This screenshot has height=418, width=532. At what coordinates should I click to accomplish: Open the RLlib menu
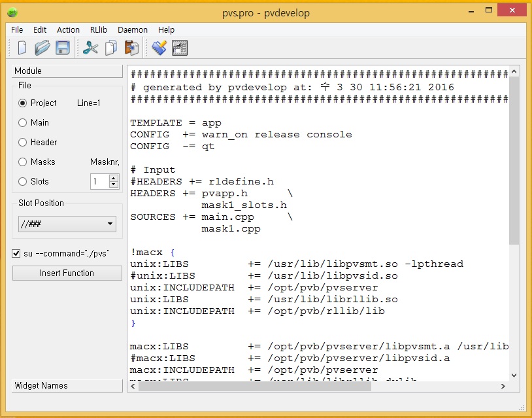pyautogui.click(x=99, y=29)
